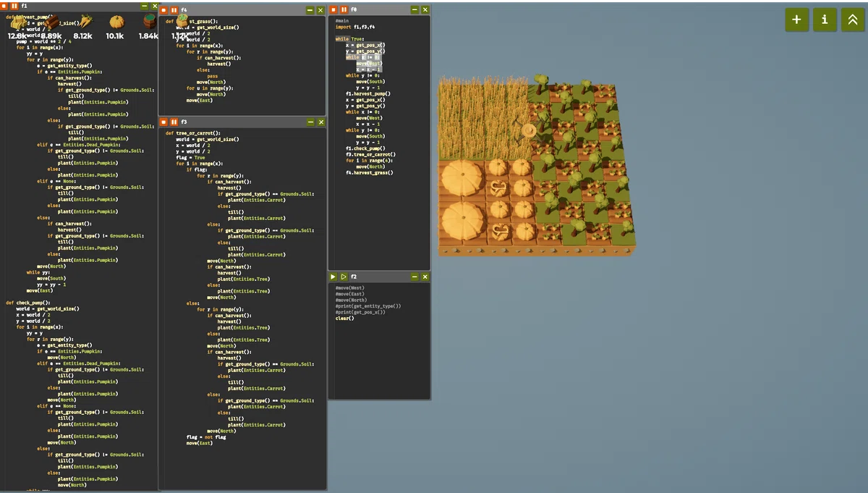This screenshot has width=868, height=493.
Task: Click 'def tree_or_carrot():' line in f3
Action: pyautogui.click(x=192, y=133)
